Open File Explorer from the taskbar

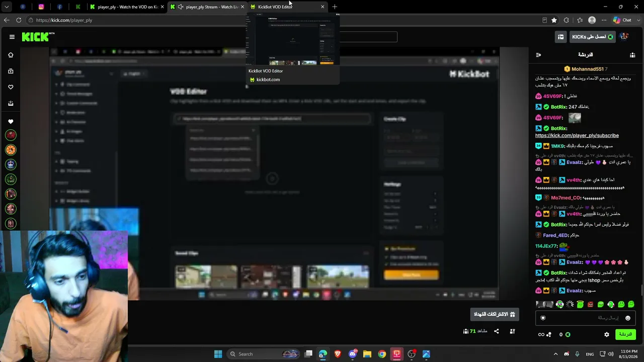[367, 354]
